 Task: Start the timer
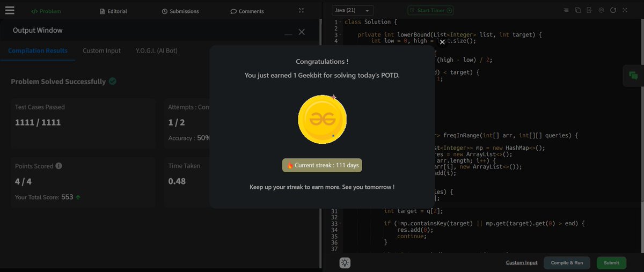430,10
